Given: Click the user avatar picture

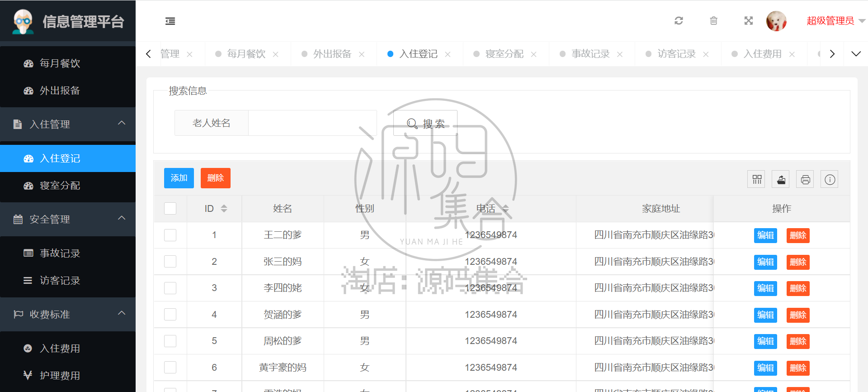Looking at the screenshot, I should click(777, 21).
